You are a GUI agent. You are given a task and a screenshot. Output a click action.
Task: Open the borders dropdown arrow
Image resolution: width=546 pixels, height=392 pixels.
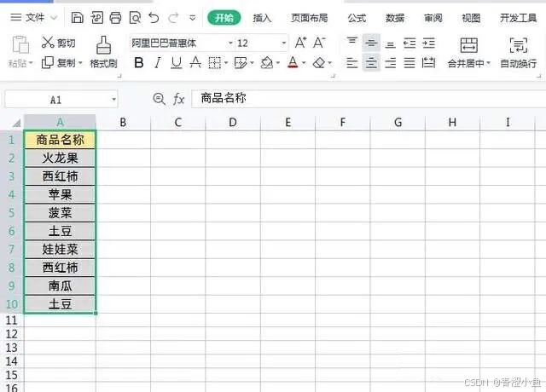[x=225, y=63]
